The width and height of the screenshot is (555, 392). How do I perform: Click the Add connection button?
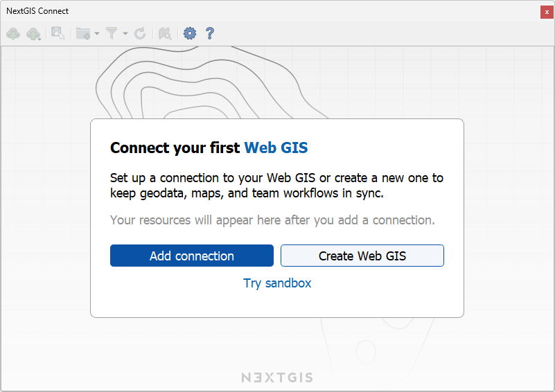(x=192, y=256)
